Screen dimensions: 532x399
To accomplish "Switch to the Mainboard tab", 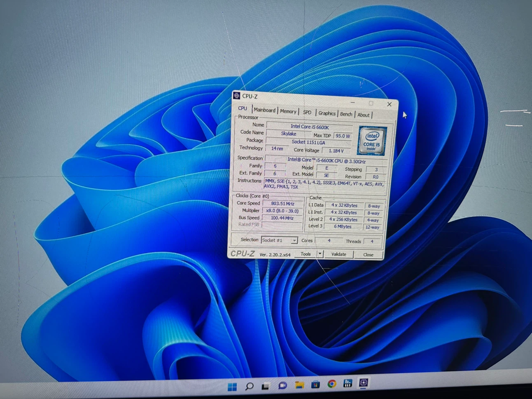I will point(264,110).
